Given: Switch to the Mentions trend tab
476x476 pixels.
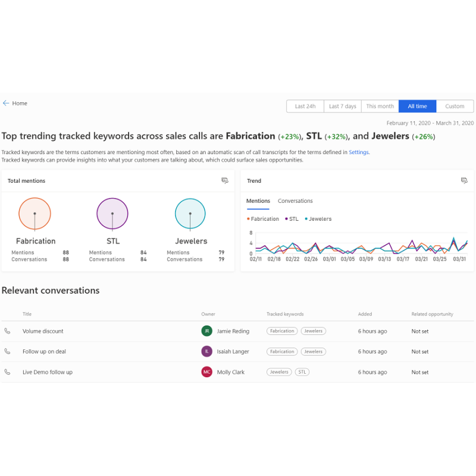Looking at the screenshot, I should (258, 201).
